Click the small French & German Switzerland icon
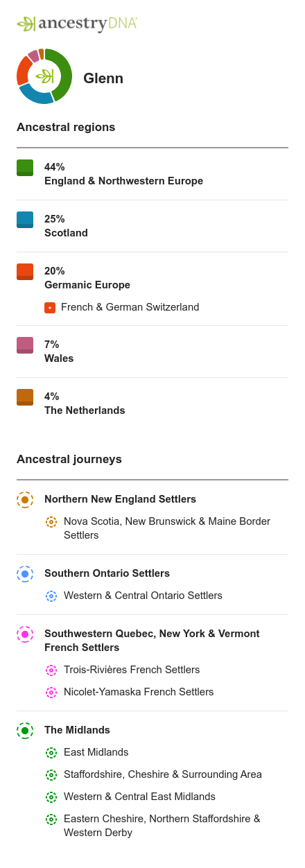305x868 pixels. [50, 307]
